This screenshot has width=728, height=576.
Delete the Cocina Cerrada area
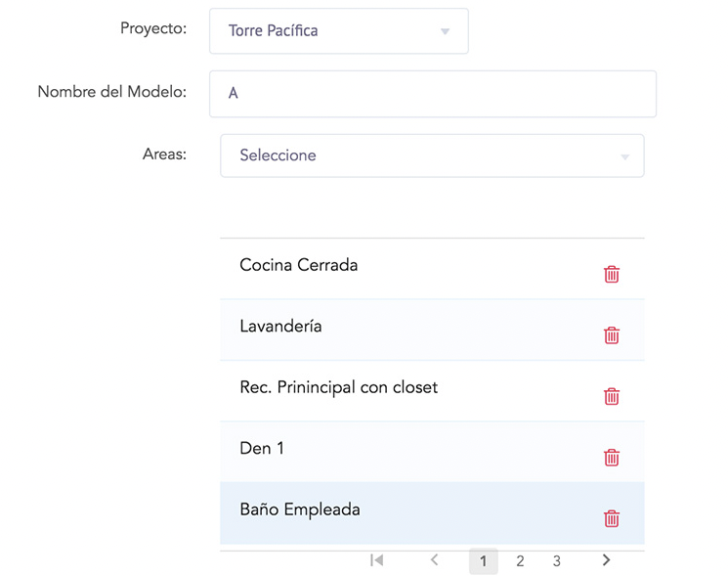612,274
